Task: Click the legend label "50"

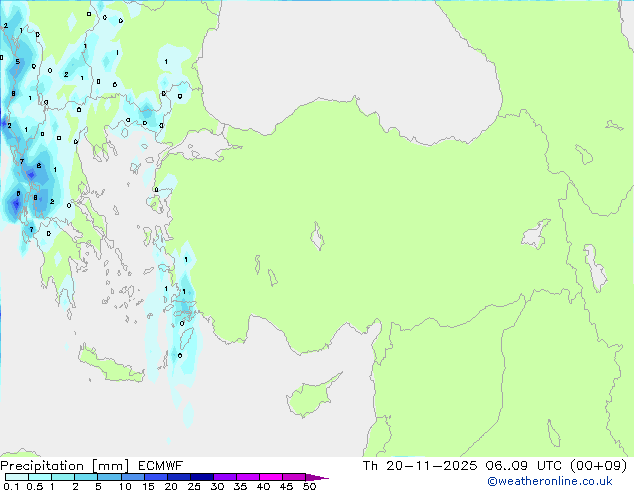Action: click(309, 486)
